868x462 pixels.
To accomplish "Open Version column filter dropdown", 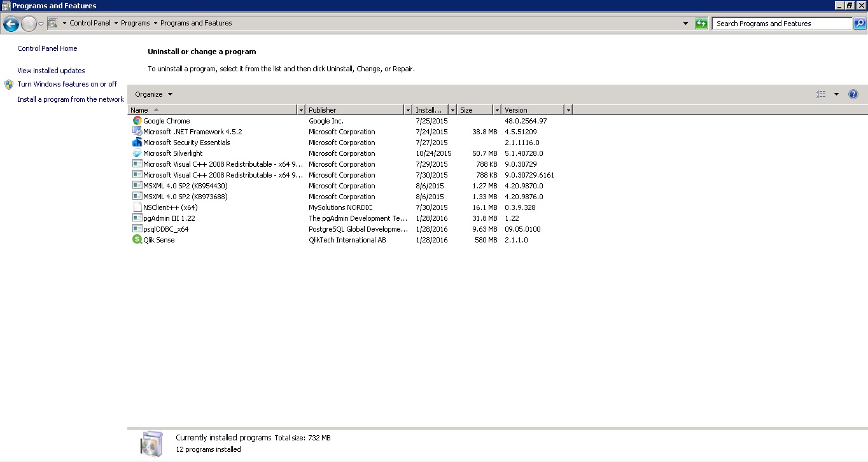I will [568, 110].
